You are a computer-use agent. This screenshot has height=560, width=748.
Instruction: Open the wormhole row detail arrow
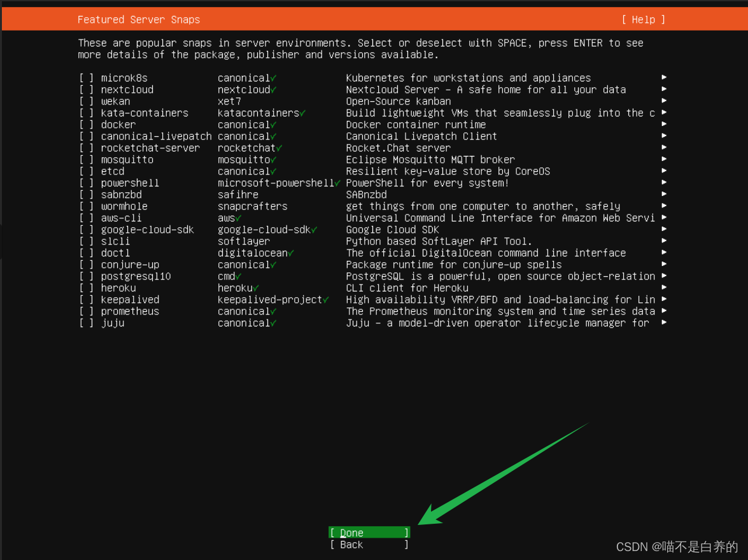click(664, 206)
